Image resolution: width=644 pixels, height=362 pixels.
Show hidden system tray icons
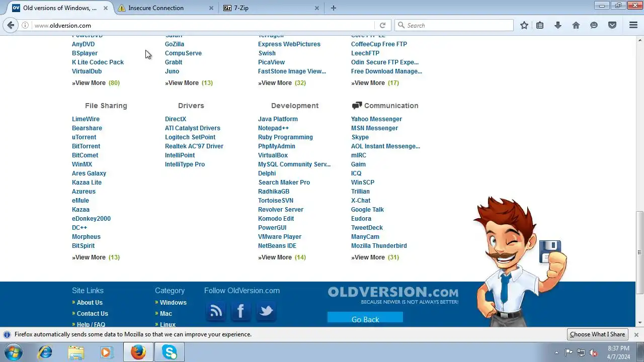click(556, 352)
